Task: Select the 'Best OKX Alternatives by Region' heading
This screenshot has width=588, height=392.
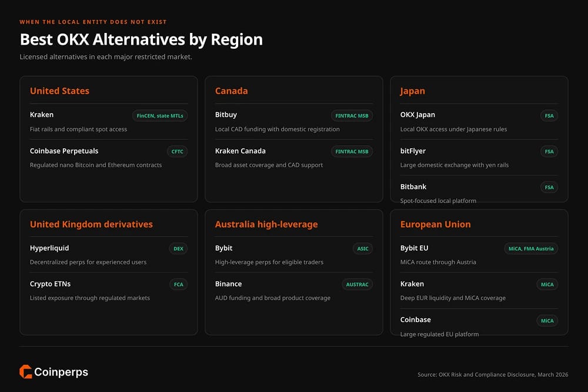Action: (141, 40)
